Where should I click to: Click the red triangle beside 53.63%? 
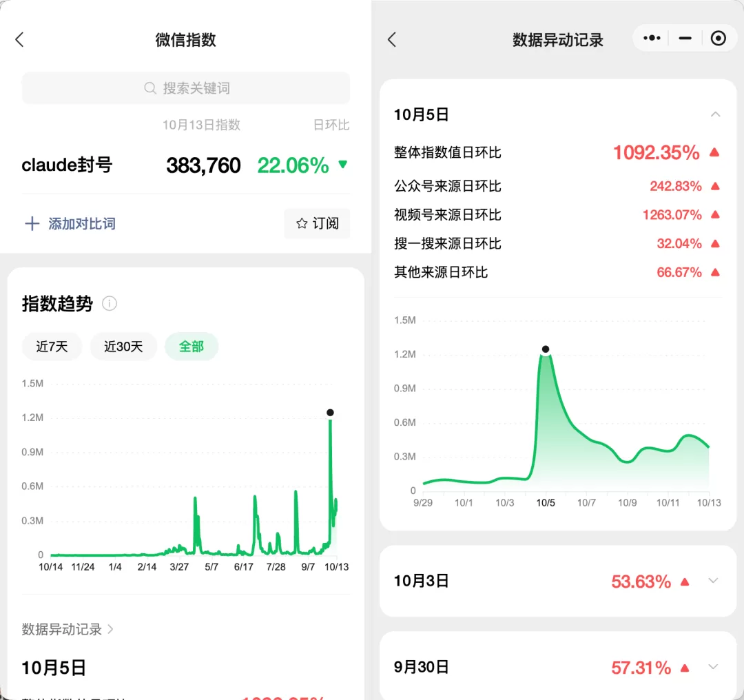(685, 581)
